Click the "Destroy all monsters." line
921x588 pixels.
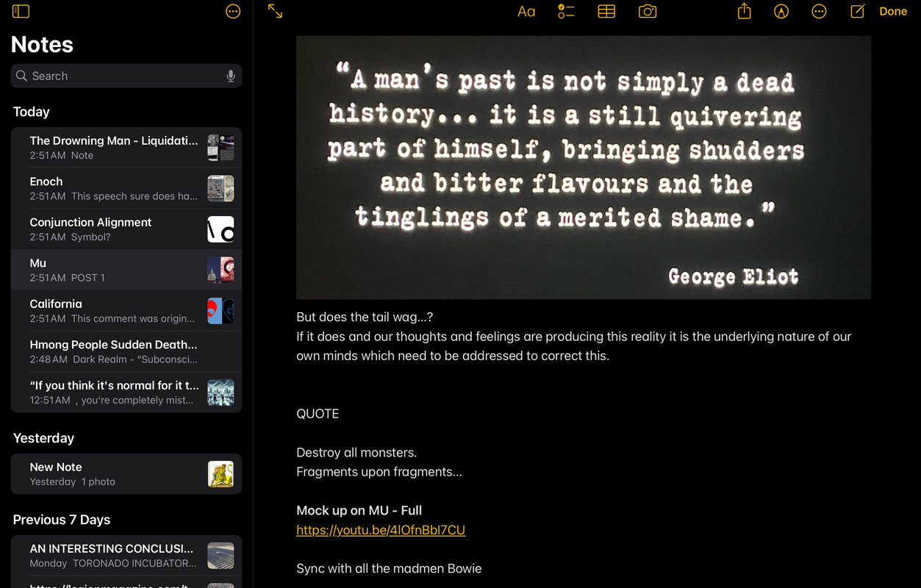(356, 452)
